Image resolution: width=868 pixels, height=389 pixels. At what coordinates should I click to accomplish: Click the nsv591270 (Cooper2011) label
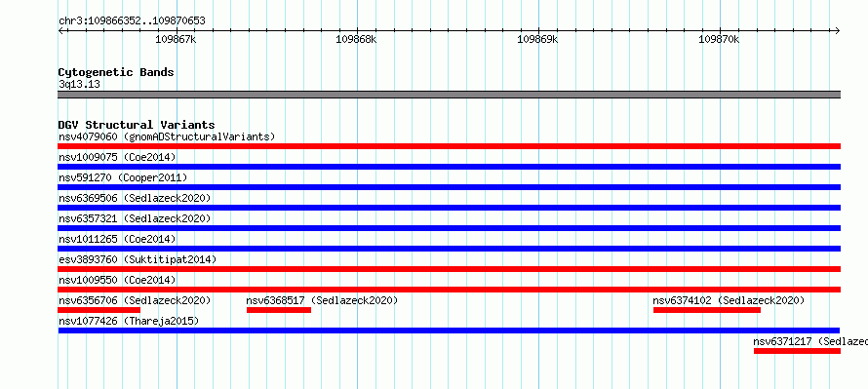(x=123, y=177)
